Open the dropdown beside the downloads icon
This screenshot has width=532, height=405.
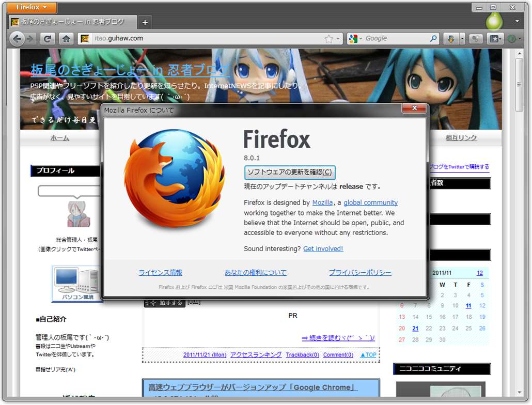pyautogui.click(x=462, y=39)
